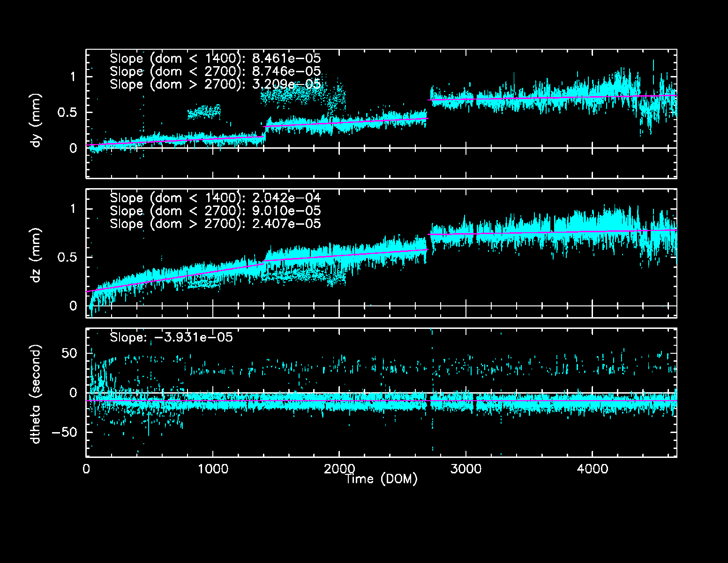Screen dimensions: 728x563
Task: Click the 3000 tick label on time axis
Action: [465, 469]
